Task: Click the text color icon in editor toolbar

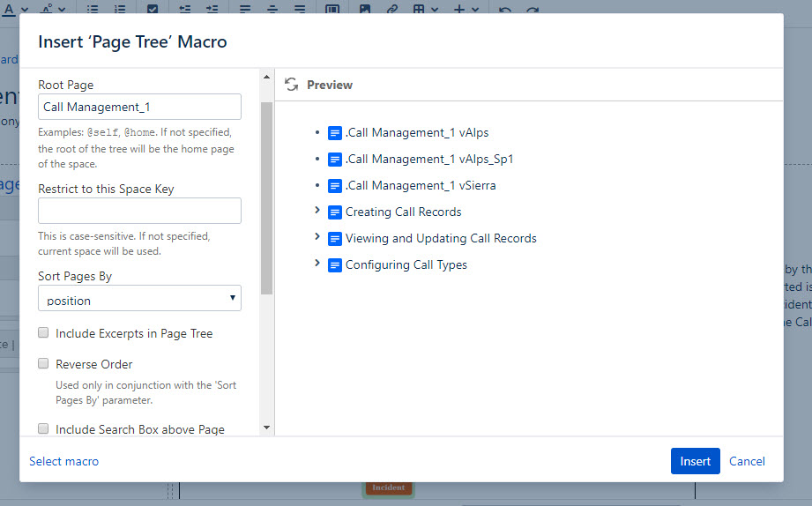Action: click(9, 9)
